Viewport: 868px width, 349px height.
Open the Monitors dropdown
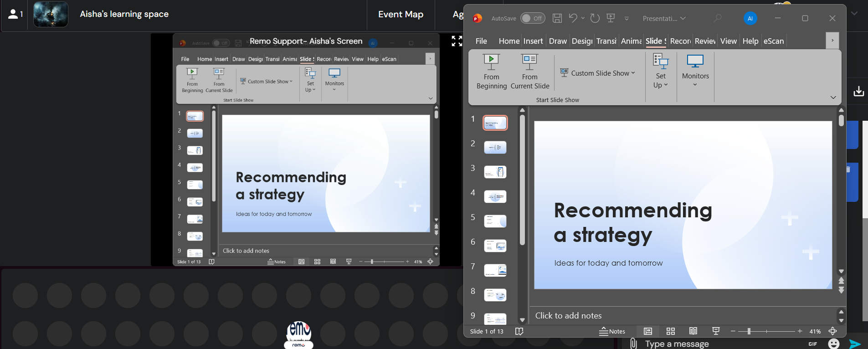[x=695, y=72]
